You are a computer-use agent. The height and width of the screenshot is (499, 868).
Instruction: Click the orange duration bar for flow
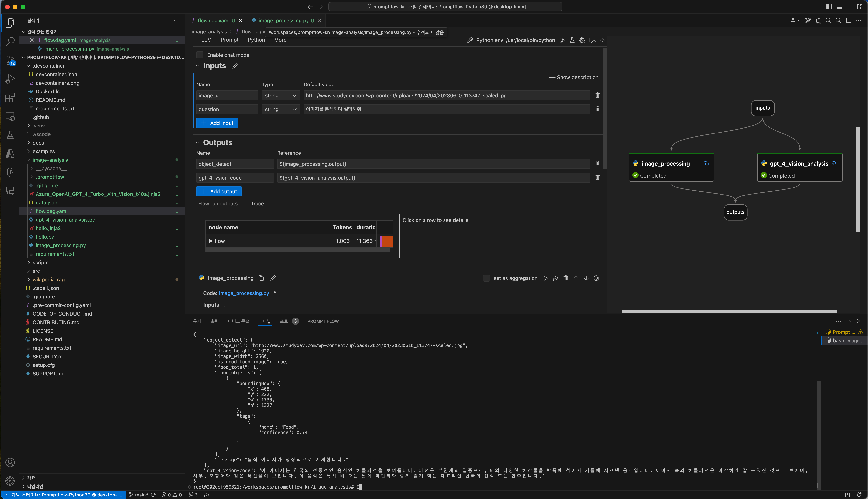click(387, 241)
